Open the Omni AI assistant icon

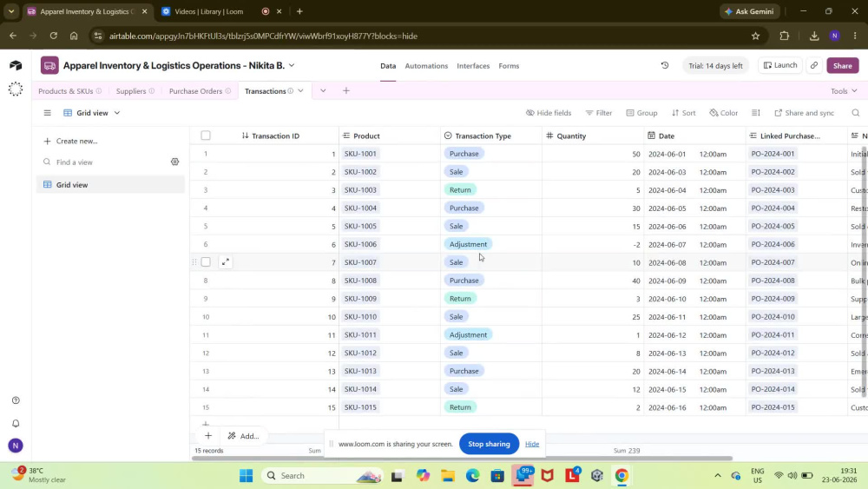tap(16, 89)
